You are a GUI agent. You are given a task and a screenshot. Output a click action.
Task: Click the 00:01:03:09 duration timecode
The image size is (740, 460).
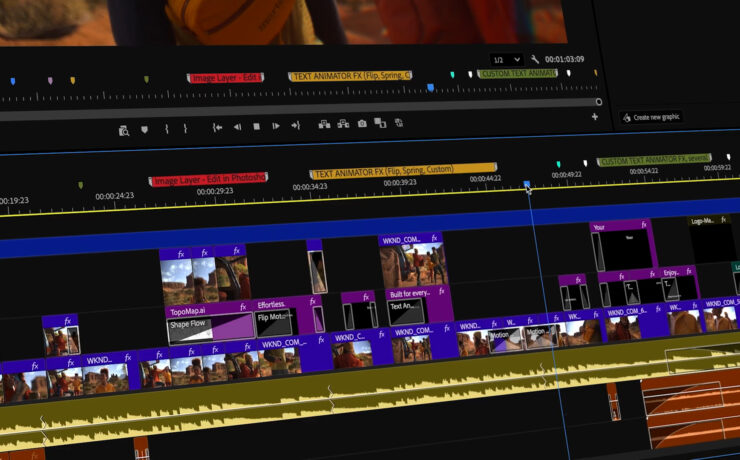pos(564,59)
